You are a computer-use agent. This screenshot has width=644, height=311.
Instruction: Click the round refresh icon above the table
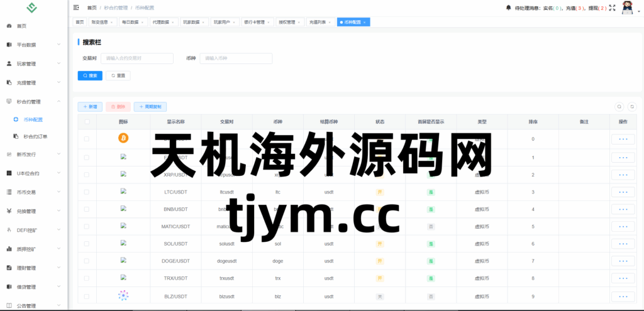pos(632,107)
